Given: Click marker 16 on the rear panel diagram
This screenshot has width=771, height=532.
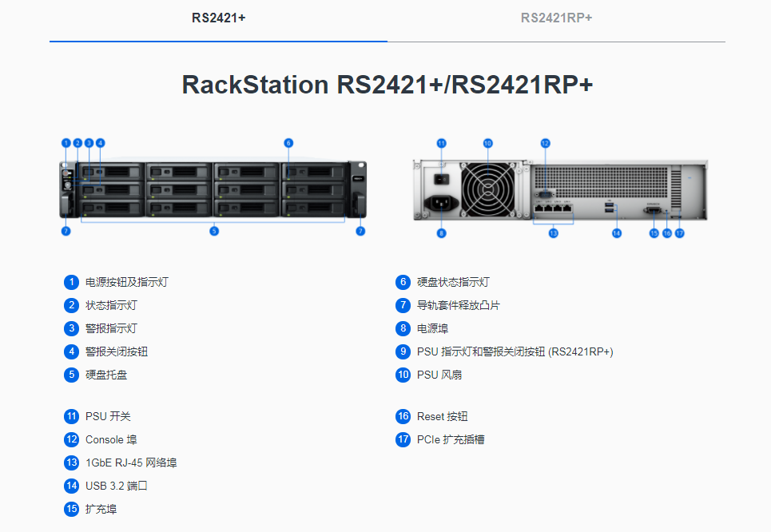Looking at the screenshot, I should [667, 233].
